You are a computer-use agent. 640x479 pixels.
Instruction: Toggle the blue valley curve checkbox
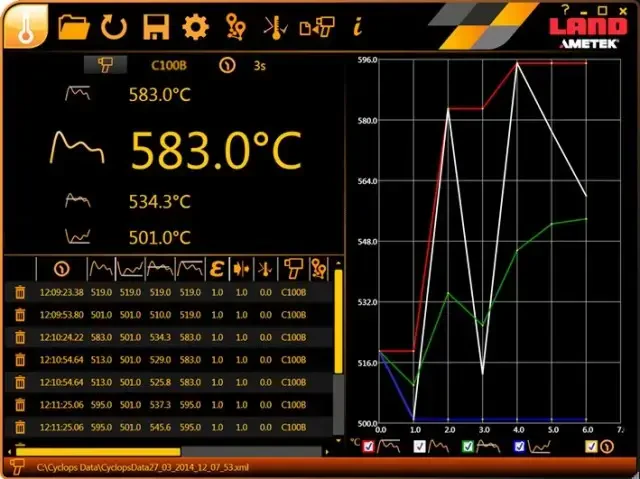click(x=520, y=447)
